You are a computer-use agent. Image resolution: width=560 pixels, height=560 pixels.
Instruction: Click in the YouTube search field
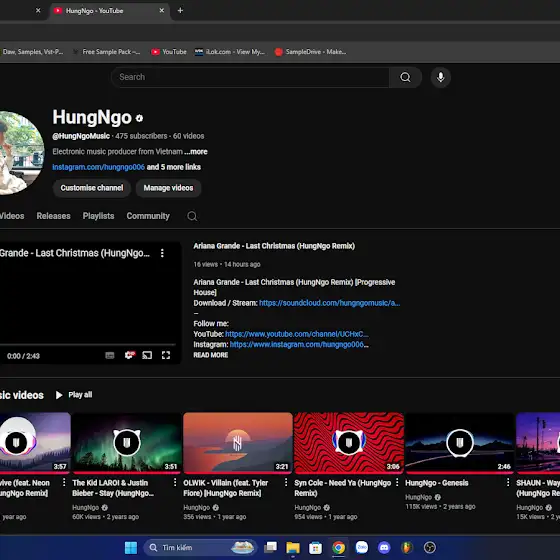pyautogui.click(x=250, y=77)
